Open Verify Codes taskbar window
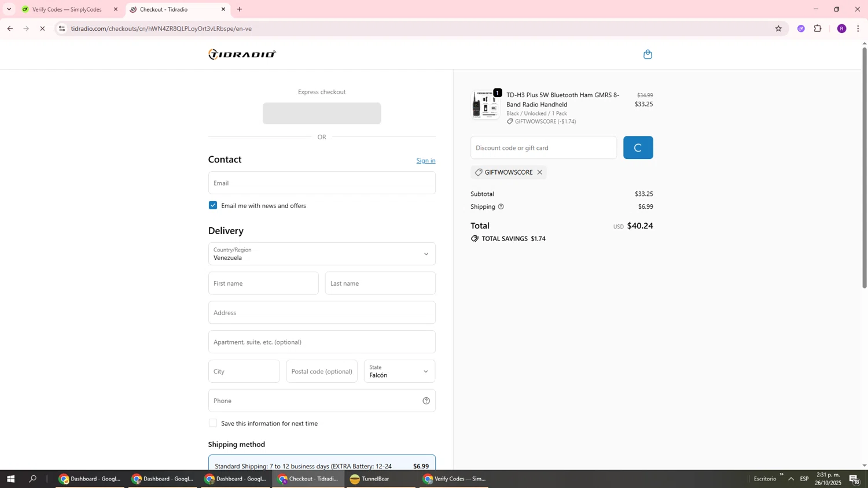Viewport: 868px width, 488px height. click(454, 479)
